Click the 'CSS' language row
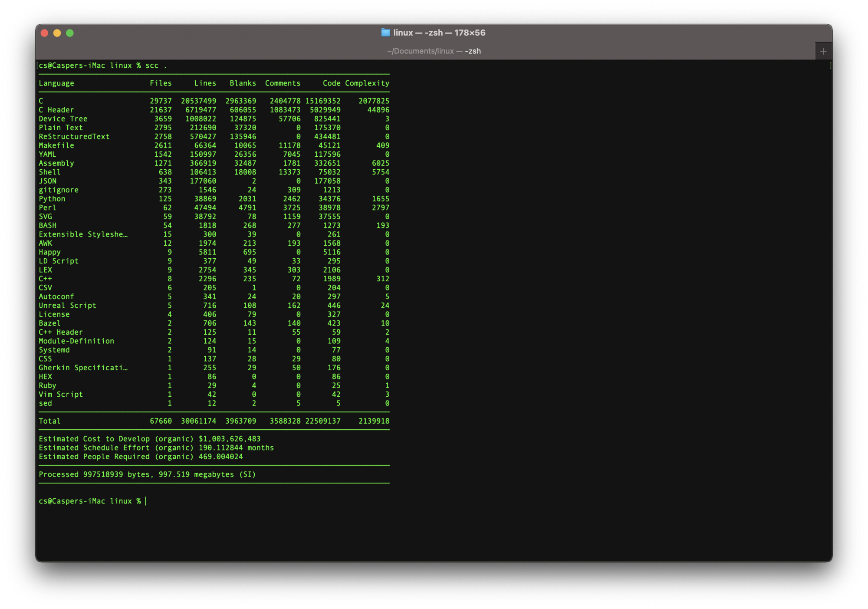This screenshot has height=609, width=868. [x=214, y=359]
